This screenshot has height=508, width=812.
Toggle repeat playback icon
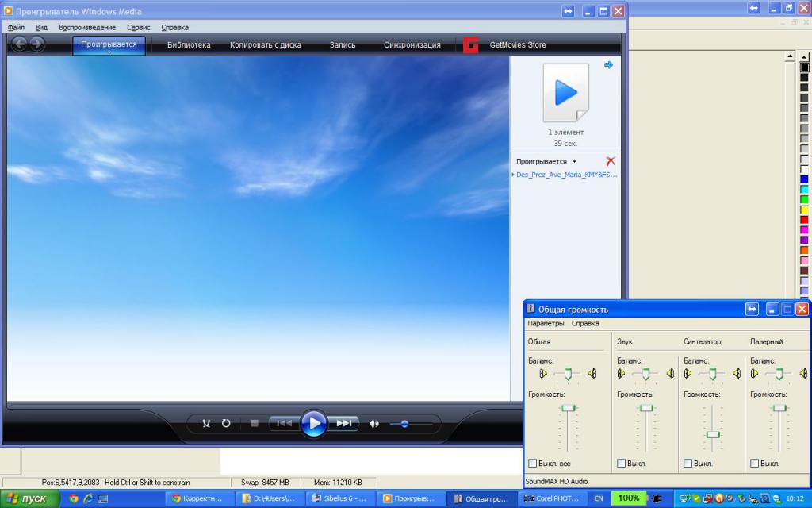(226, 424)
